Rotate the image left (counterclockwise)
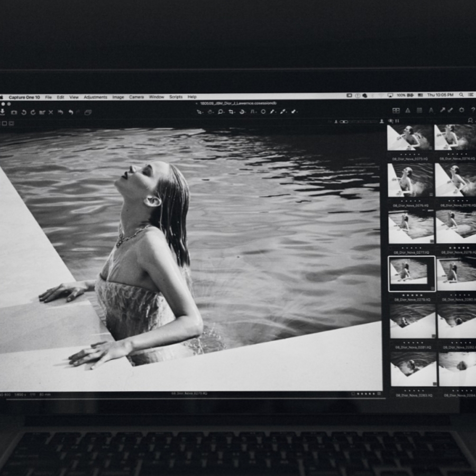 click(x=24, y=112)
